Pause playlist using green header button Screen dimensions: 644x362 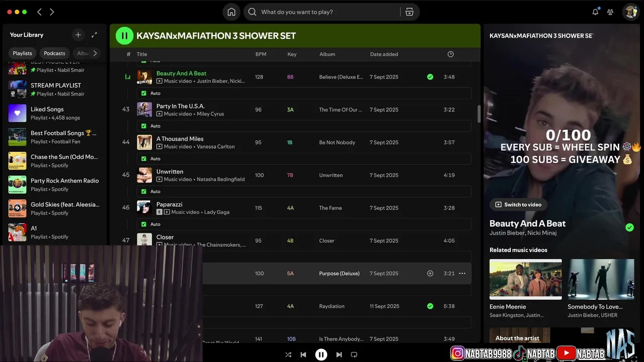pos(124,36)
